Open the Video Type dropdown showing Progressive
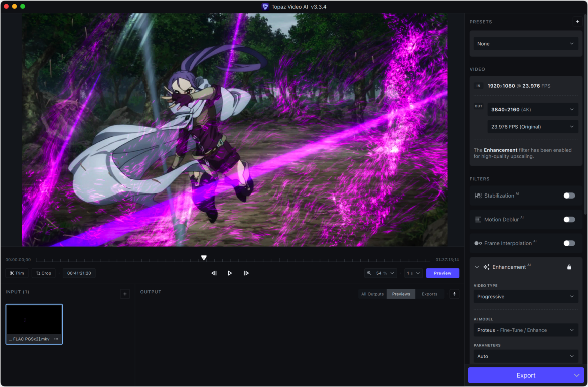The height and width of the screenshot is (387, 588). 526,296
